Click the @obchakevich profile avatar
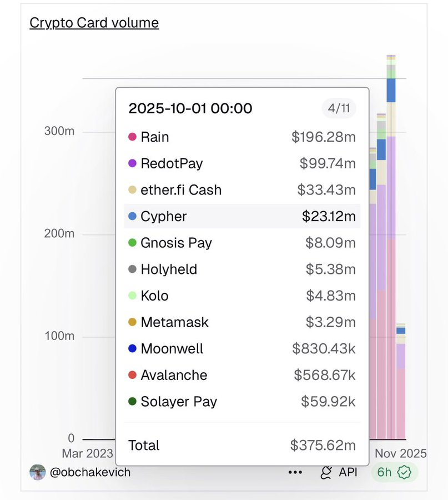Viewport: 448px width, 500px height. 38,472
